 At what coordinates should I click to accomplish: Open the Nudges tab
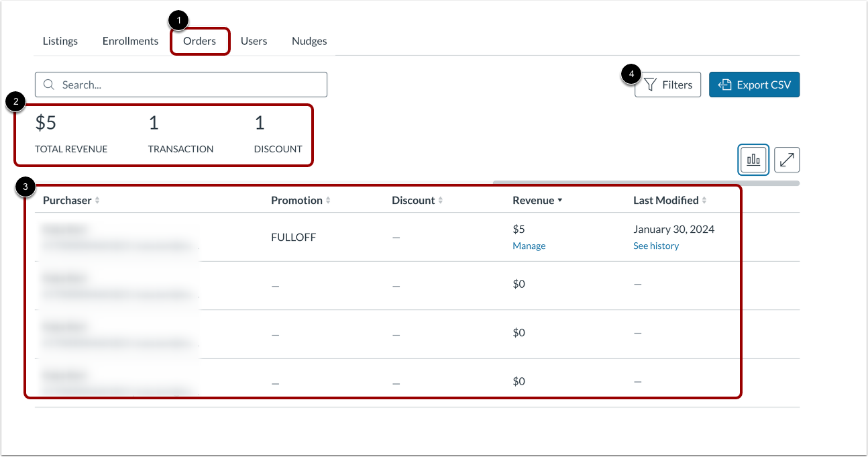coord(309,41)
